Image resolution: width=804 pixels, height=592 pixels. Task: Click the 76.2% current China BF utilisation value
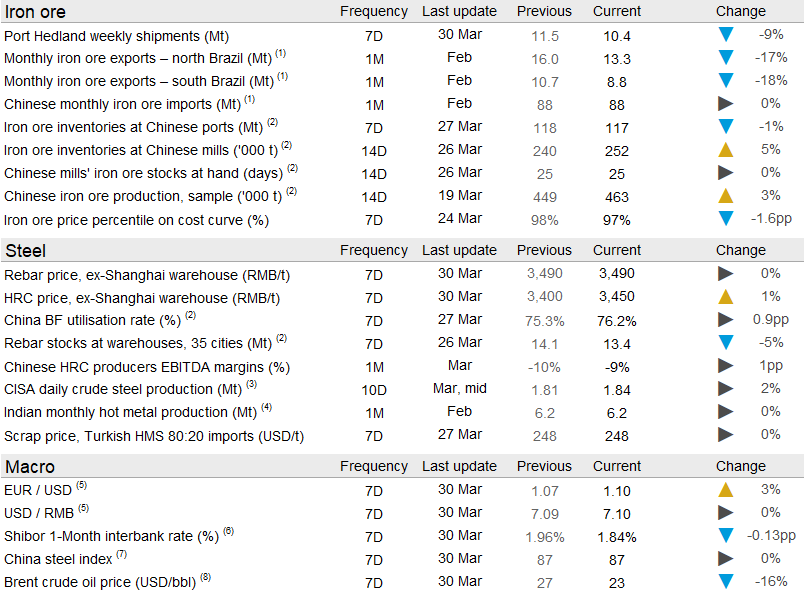pyautogui.click(x=610, y=320)
